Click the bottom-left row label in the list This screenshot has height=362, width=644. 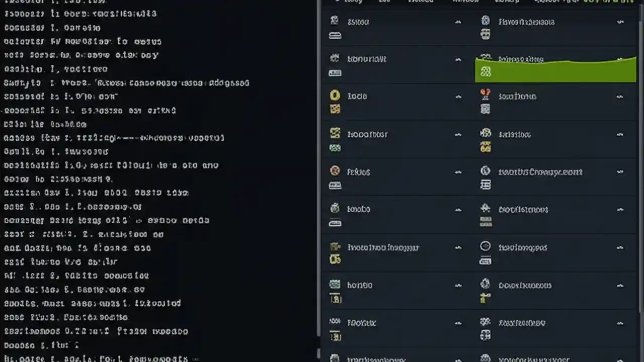tap(376, 358)
